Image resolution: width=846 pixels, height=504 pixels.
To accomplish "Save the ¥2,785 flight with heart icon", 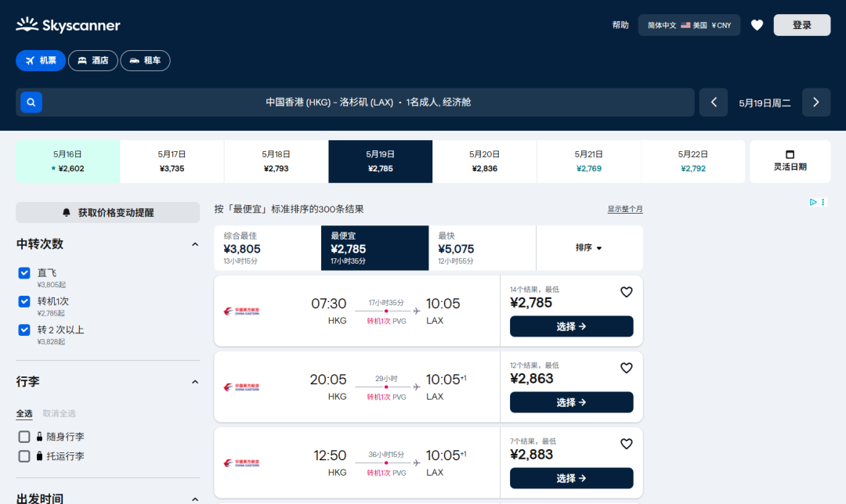I will pos(626,292).
